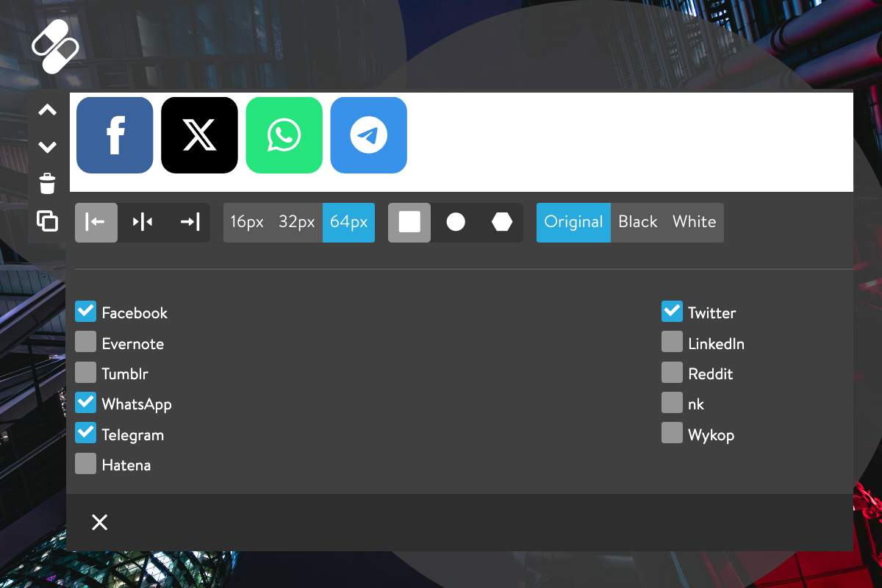The width and height of the screenshot is (882, 588).
Task: Move the block down with the chevron
Action: click(48, 147)
